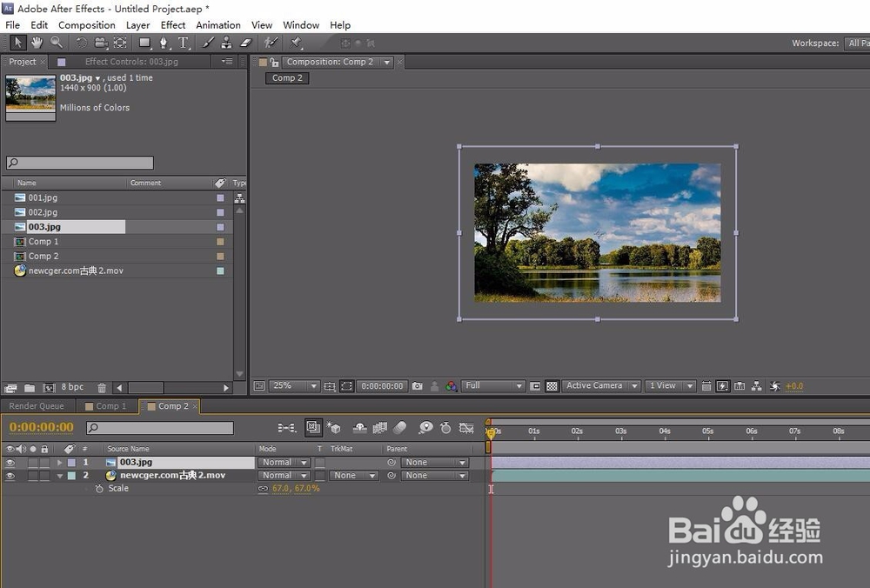This screenshot has width=870, height=588.
Task: Select the Rectangle shape tool
Action: click(x=144, y=43)
